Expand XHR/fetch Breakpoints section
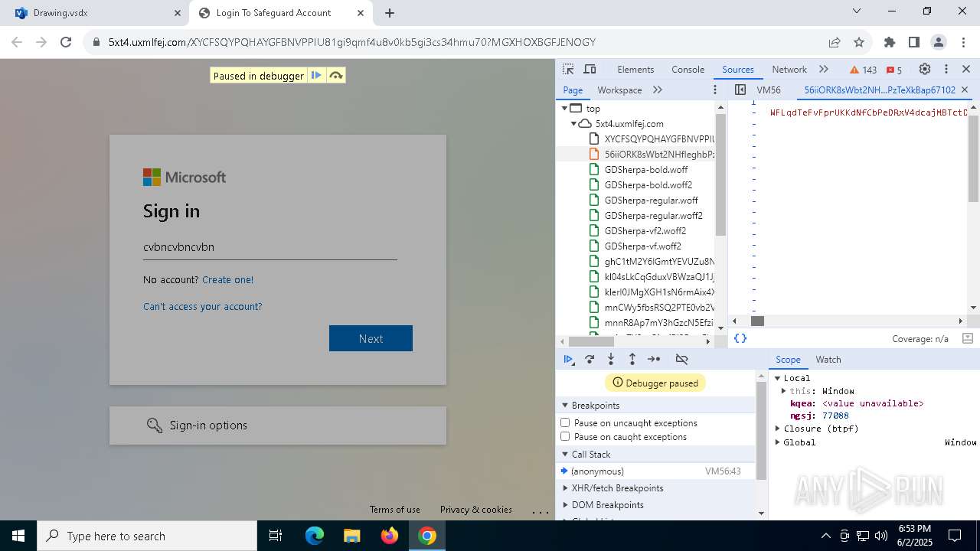This screenshot has width=980, height=551. click(566, 488)
